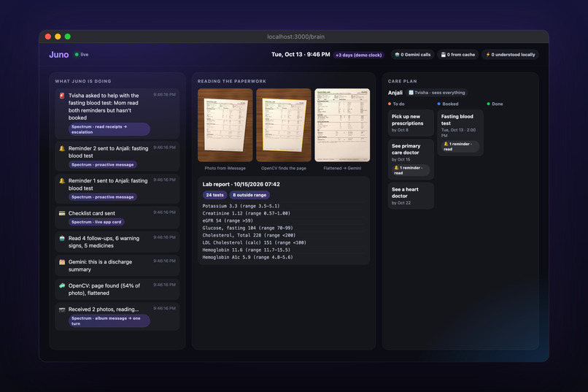Screen dimensions: 588x392
Task: Click the localhost:3000/brain address bar
Action: tap(296, 36)
